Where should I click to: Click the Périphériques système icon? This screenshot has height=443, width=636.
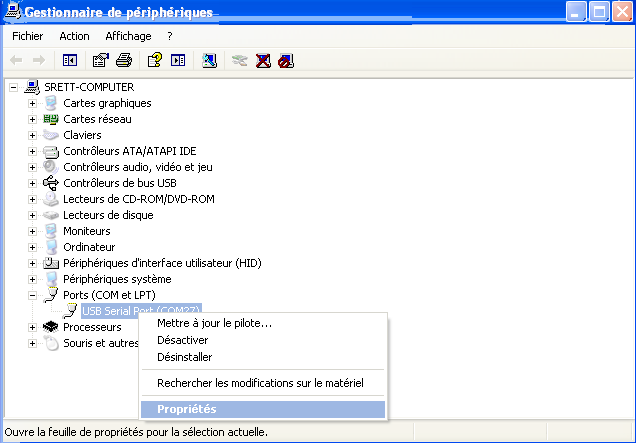tap(51, 279)
